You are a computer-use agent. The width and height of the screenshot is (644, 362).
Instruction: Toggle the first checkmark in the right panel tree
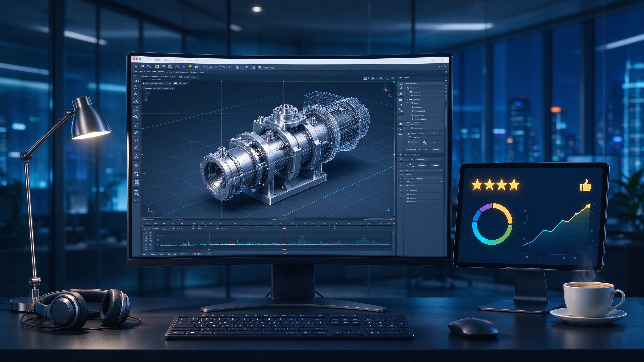click(x=407, y=92)
